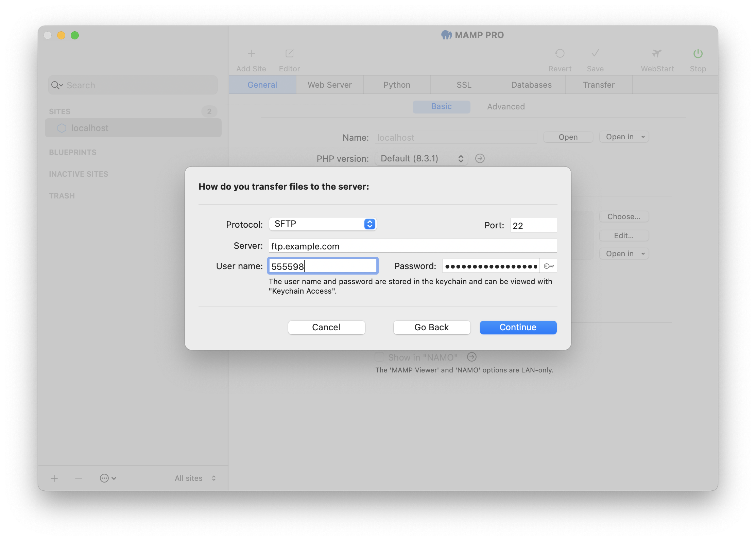Switch to the Advanced tab

pyautogui.click(x=506, y=106)
